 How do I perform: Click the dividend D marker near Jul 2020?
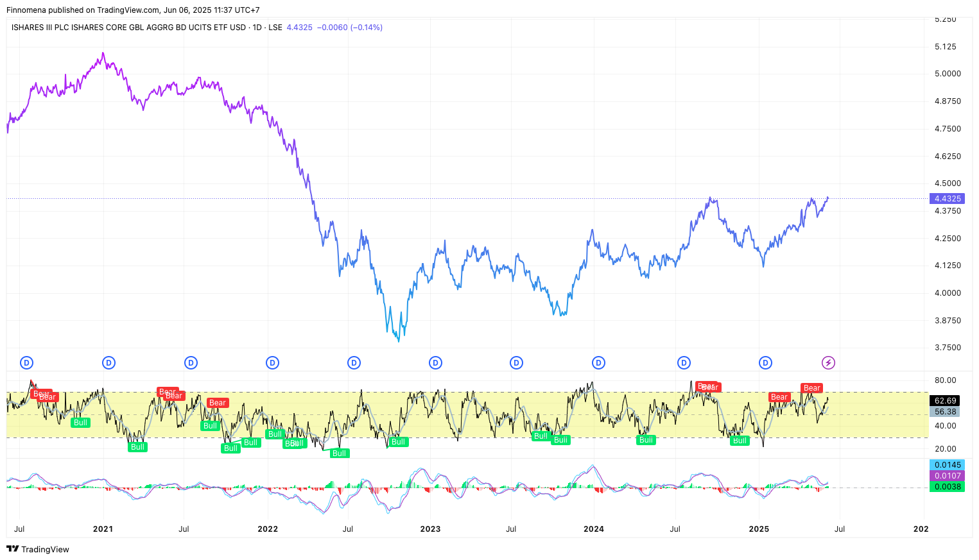coord(26,363)
